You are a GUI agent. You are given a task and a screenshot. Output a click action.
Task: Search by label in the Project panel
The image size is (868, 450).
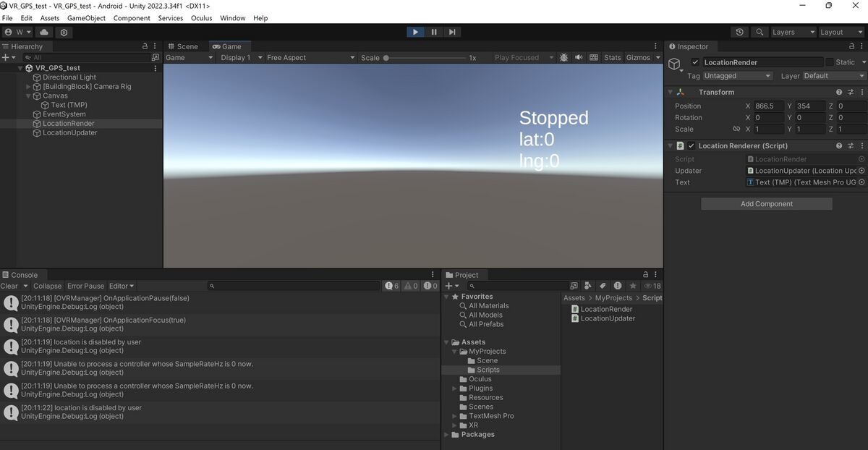pyautogui.click(x=602, y=286)
